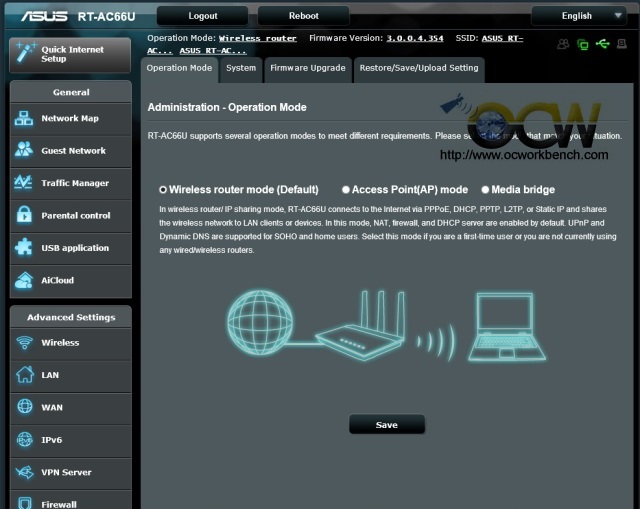Open Traffic Manager menu item
Image resolution: width=640 pixels, height=509 pixels.
[x=71, y=183]
